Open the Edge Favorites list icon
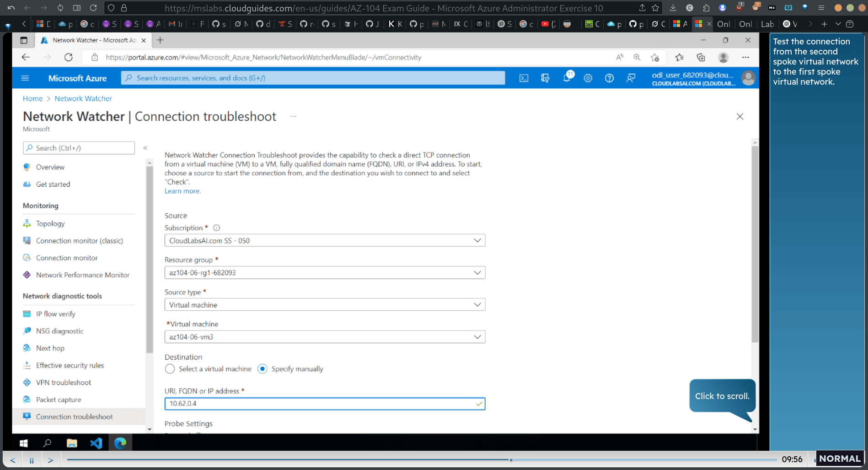The width and height of the screenshot is (868, 470). coord(679,57)
